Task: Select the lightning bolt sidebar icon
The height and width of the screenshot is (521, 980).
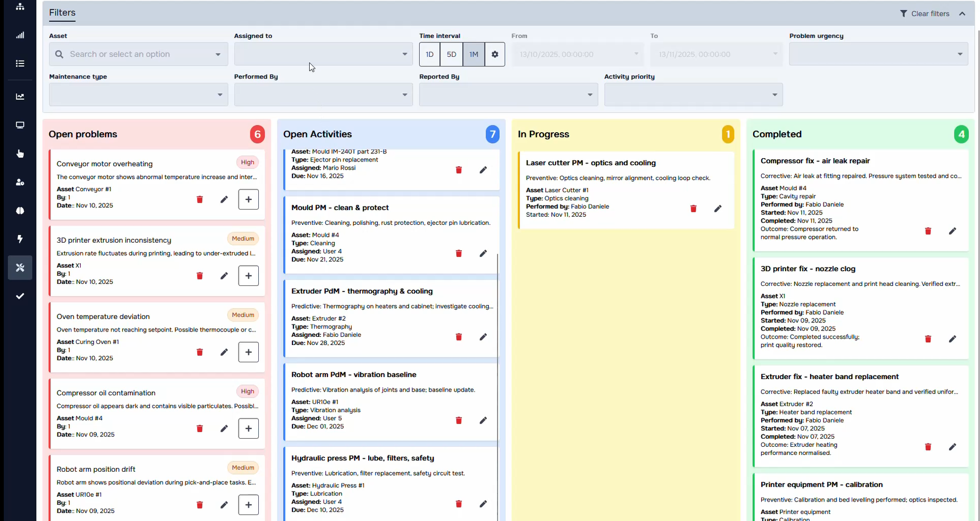Action: 20,239
